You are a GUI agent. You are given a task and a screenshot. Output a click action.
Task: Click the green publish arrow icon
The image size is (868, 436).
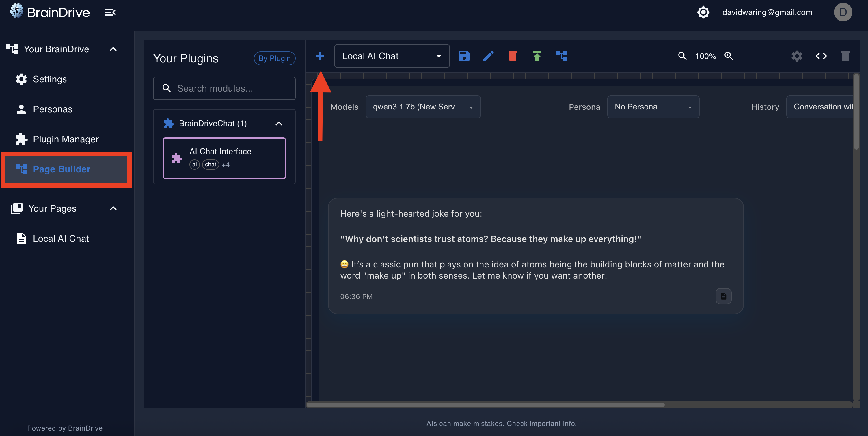537,56
